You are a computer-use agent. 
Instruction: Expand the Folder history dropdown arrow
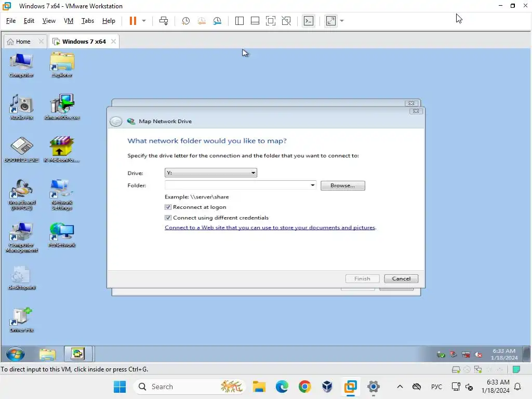tap(312, 185)
